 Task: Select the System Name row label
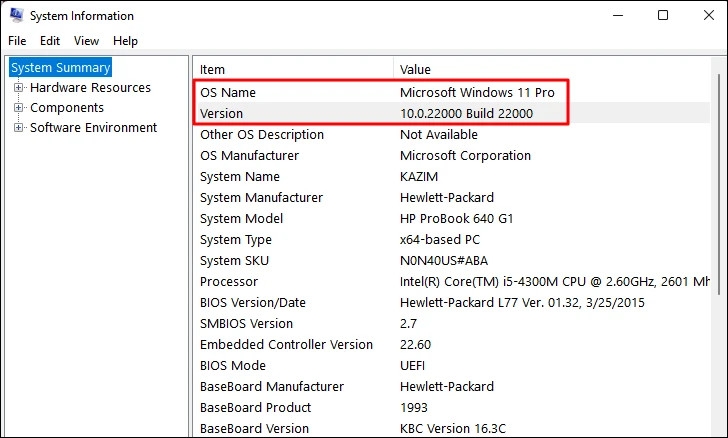tap(240, 177)
